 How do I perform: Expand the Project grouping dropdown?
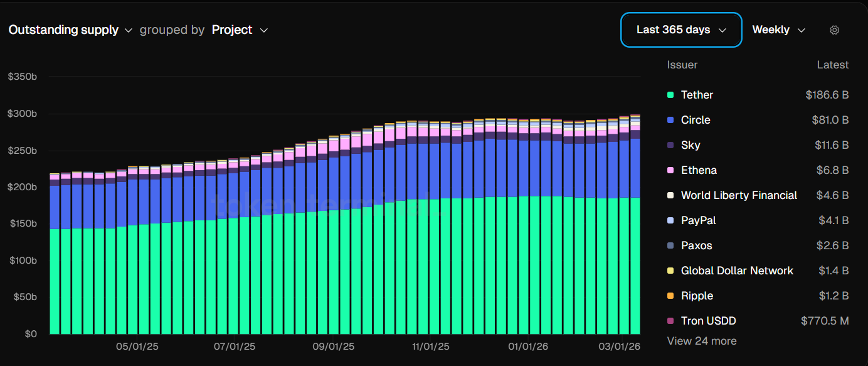click(240, 30)
